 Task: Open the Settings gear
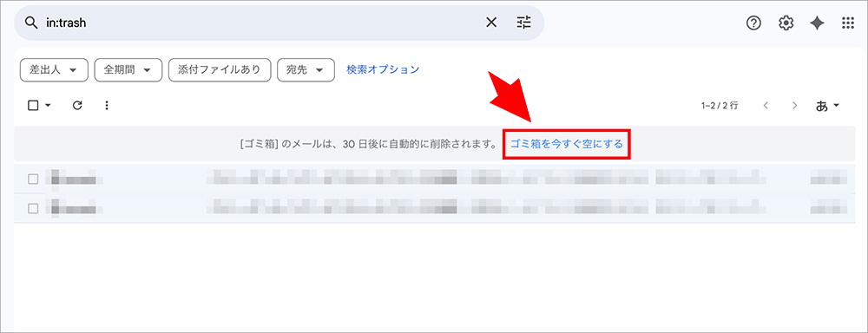coord(786,23)
